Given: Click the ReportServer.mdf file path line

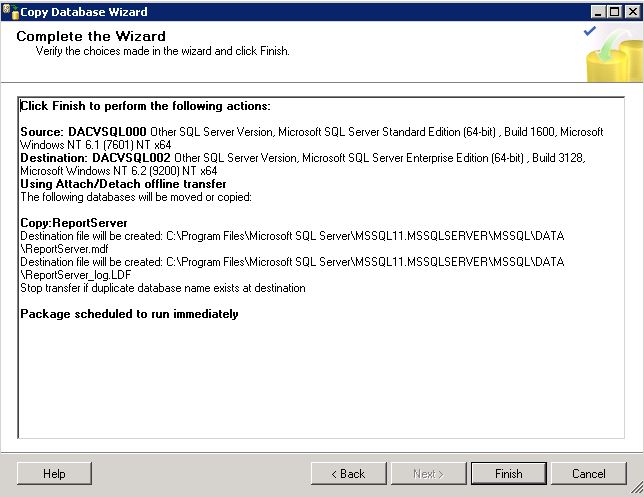Looking at the screenshot, I should coord(292,242).
